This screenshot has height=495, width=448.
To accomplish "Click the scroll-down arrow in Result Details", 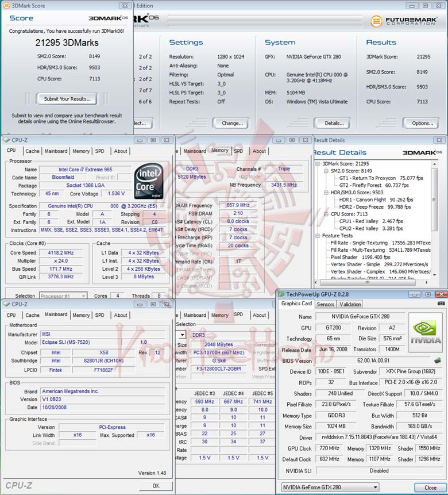I will coord(434,275).
